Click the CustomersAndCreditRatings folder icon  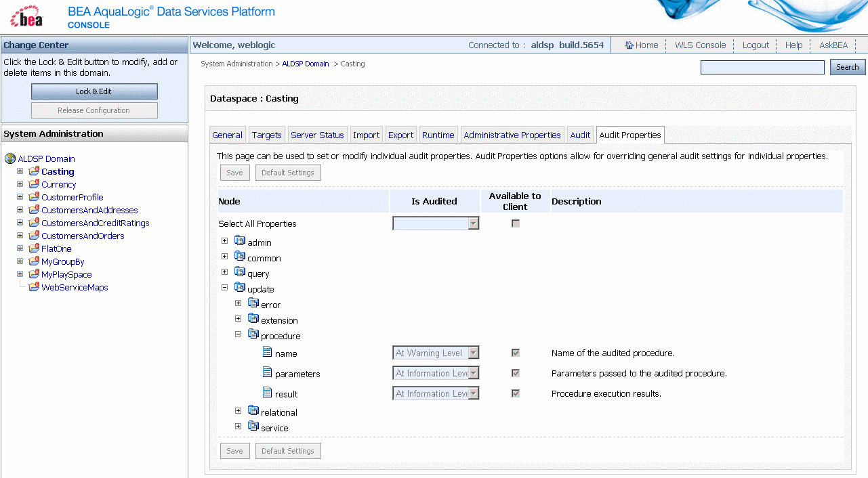(34, 223)
